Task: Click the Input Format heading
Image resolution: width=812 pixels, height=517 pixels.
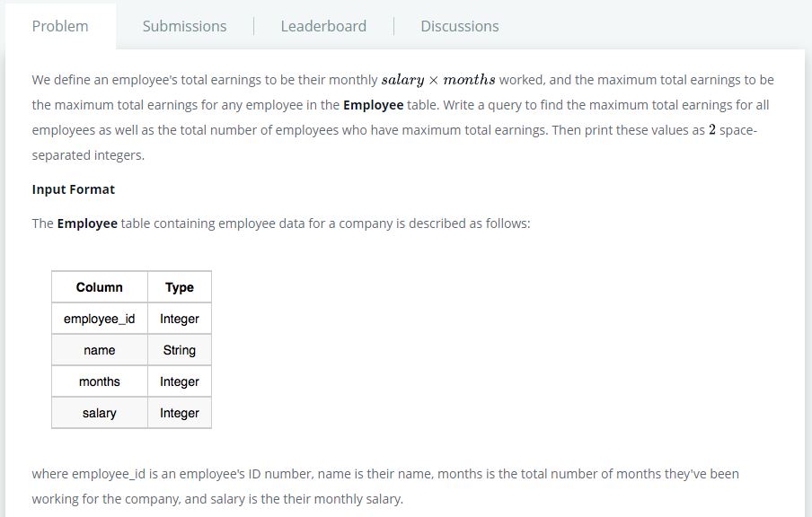Action: (x=74, y=189)
